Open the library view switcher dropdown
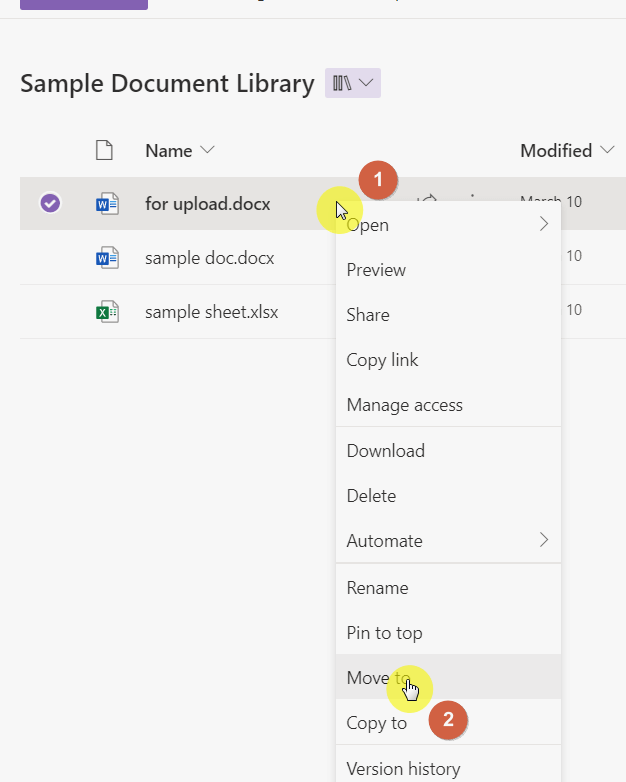This screenshot has height=782, width=626. coord(353,83)
